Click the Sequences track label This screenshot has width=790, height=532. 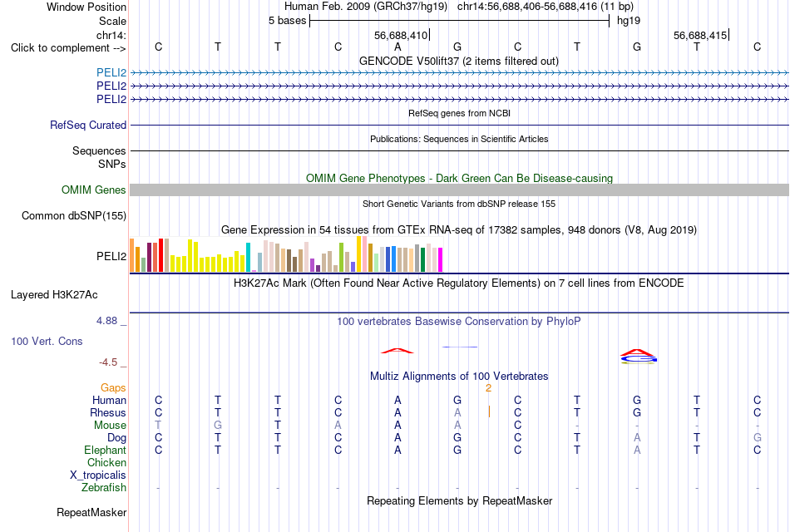coord(99,150)
